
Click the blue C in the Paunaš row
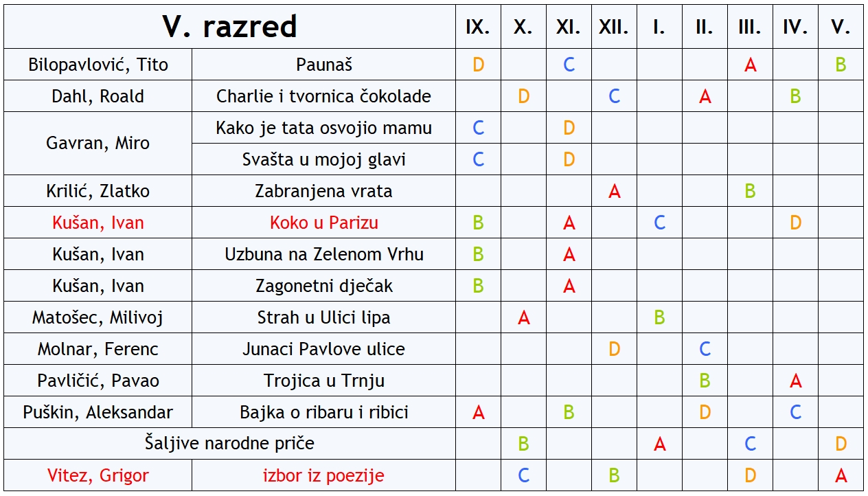569,65
